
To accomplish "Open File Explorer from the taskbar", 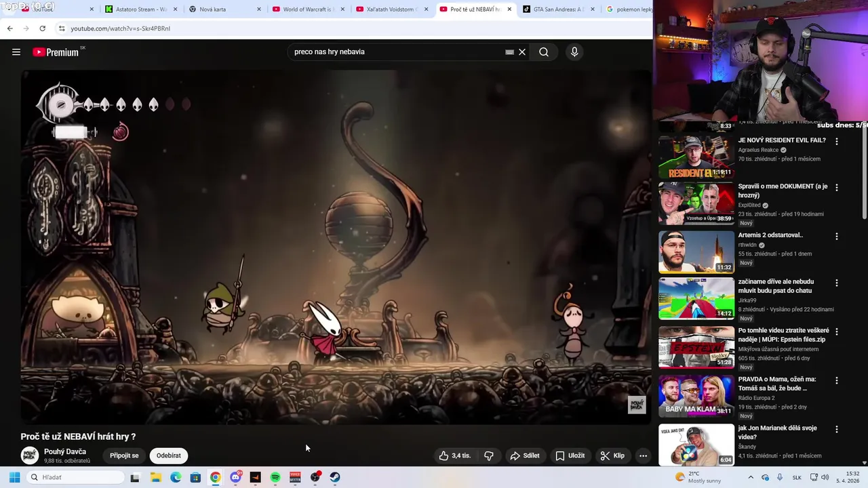I will (156, 477).
